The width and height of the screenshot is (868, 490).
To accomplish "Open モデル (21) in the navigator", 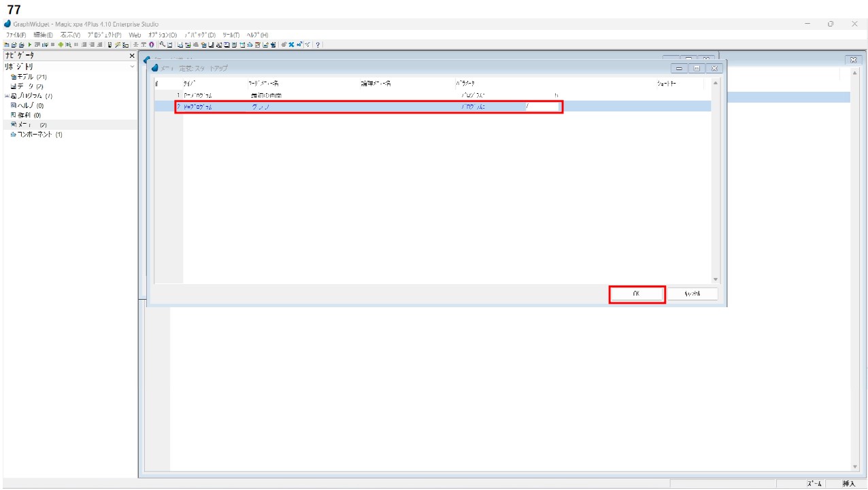I will point(29,77).
